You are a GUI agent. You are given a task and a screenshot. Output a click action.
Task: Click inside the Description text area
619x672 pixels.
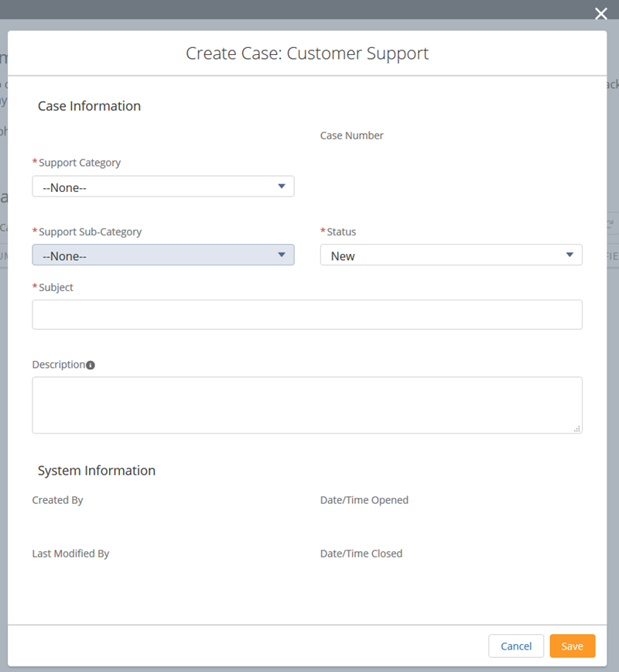point(307,403)
